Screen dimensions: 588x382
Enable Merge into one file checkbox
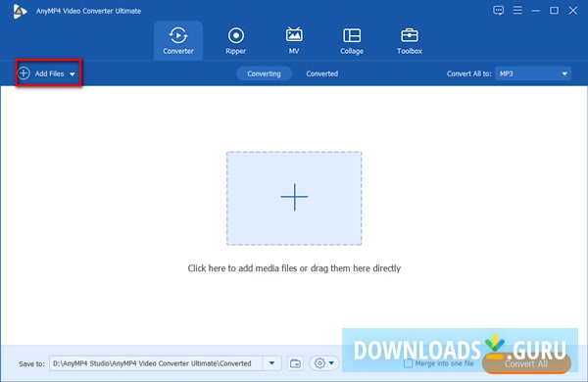coord(408,363)
